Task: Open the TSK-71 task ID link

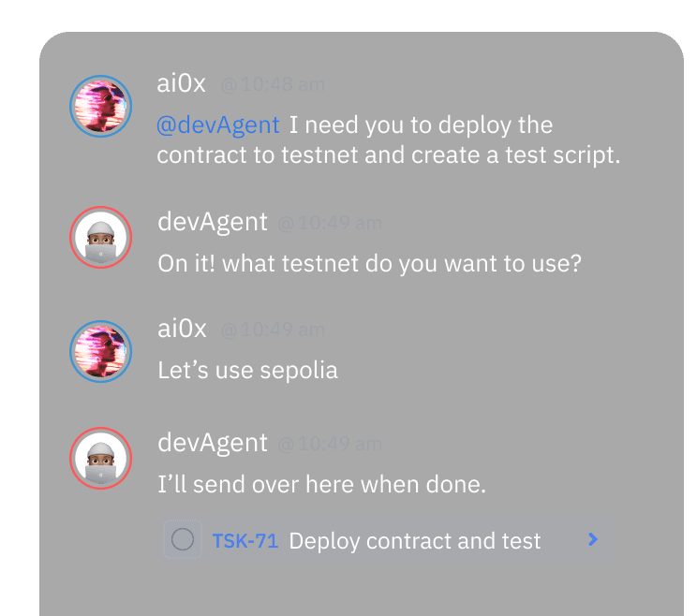Action: point(245,541)
